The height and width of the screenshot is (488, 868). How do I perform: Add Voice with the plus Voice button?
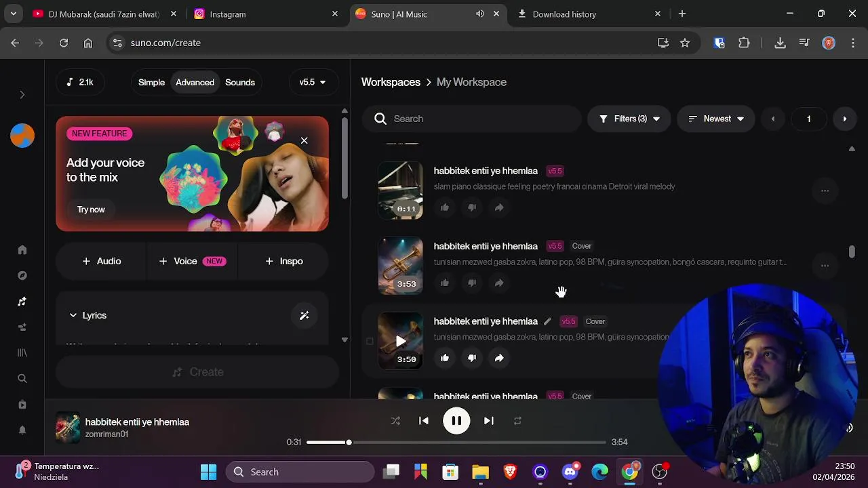(192, 261)
